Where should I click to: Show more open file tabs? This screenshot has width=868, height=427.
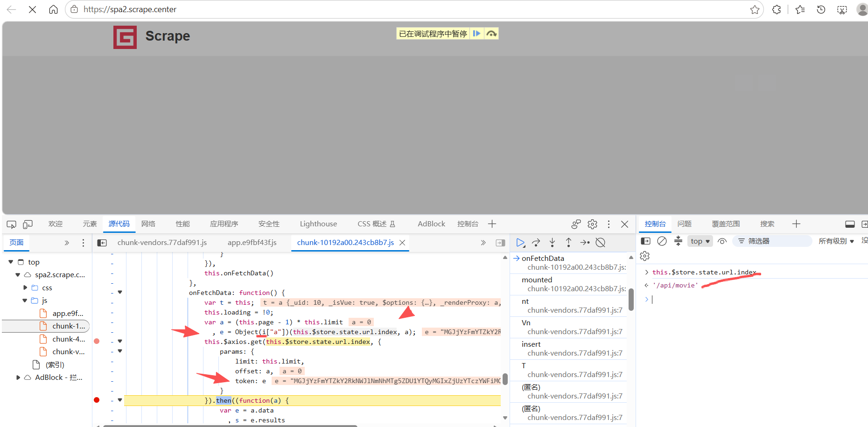(x=483, y=243)
